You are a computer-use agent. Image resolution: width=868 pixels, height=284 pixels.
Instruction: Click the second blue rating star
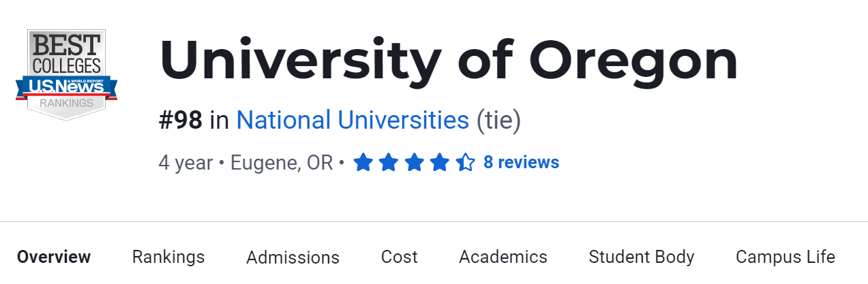point(389,163)
